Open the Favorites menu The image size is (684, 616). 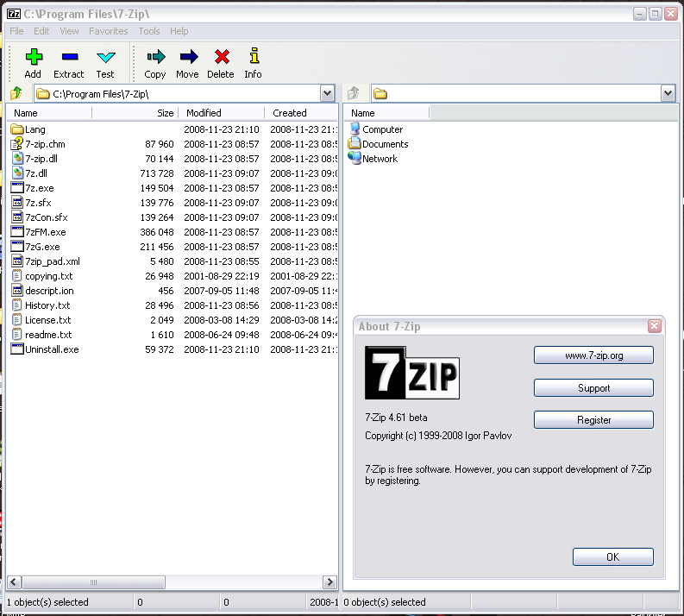tap(108, 31)
